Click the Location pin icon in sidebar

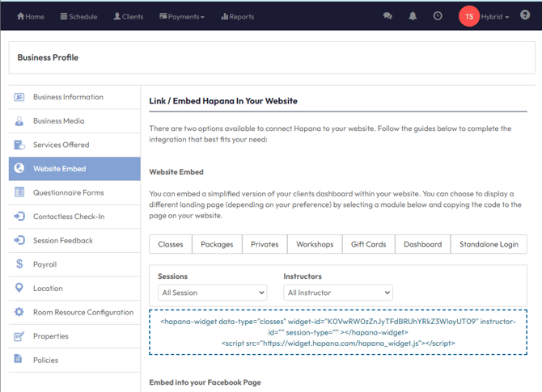[x=19, y=289]
